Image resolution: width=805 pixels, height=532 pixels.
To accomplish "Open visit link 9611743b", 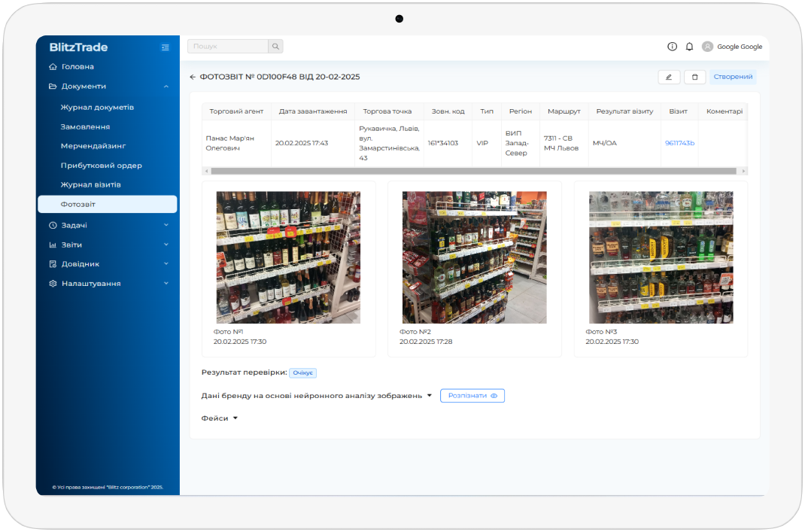I will 679,143.
